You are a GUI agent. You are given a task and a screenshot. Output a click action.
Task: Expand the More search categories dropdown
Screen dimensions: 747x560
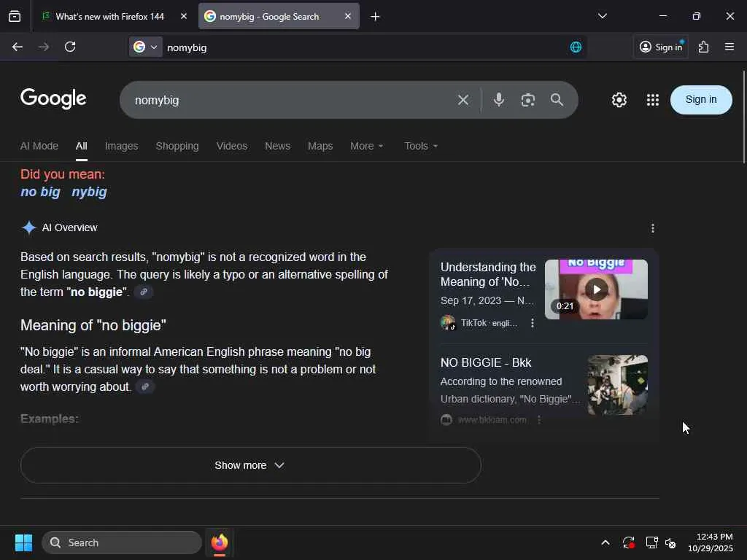pos(366,146)
